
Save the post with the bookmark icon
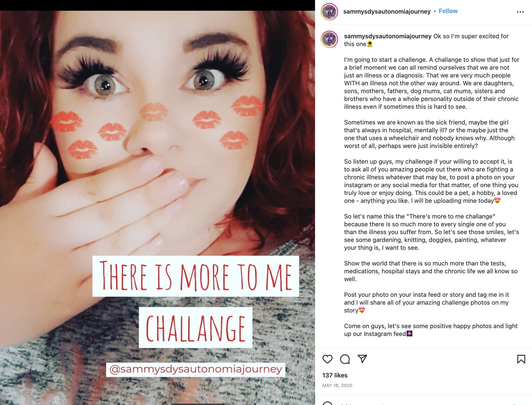[x=521, y=359]
